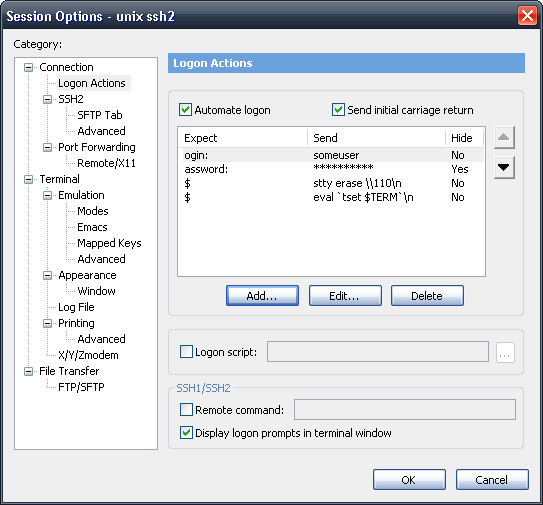Collapse the SSH2 tree node
This screenshot has width=543, height=505.
click(47, 99)
